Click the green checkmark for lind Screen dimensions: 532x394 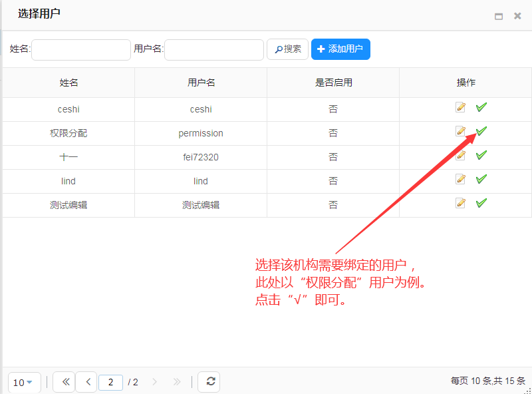click(x=480, y=179)
